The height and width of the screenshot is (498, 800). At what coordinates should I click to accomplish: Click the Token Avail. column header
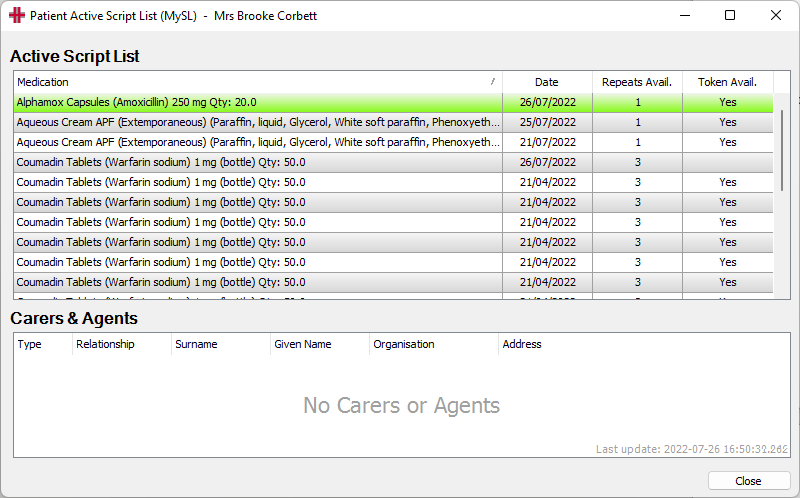[x=728, y=82]
